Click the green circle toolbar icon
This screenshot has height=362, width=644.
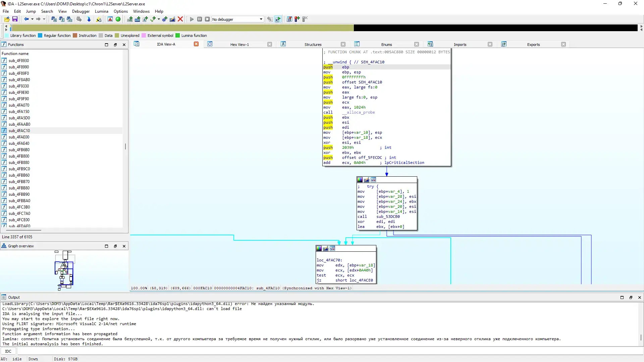click(x=118, y=19)
